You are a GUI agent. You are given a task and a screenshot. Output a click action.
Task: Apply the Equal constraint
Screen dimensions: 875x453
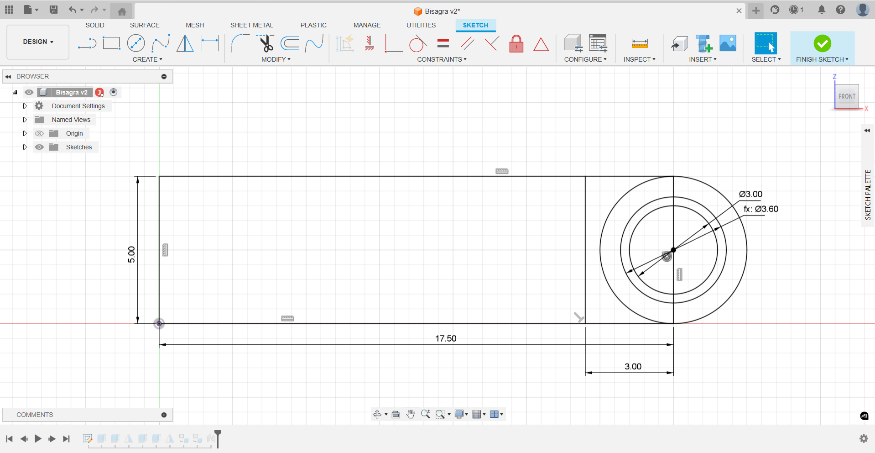pyautogui.click(x=443, y=43)
